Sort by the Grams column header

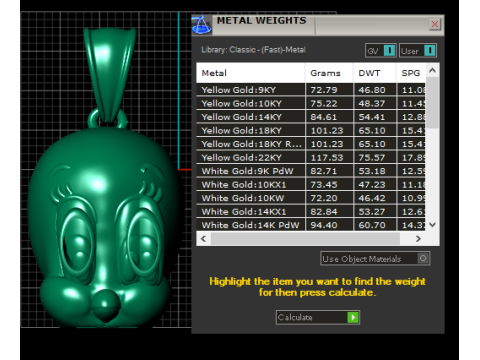click(329, 73)
